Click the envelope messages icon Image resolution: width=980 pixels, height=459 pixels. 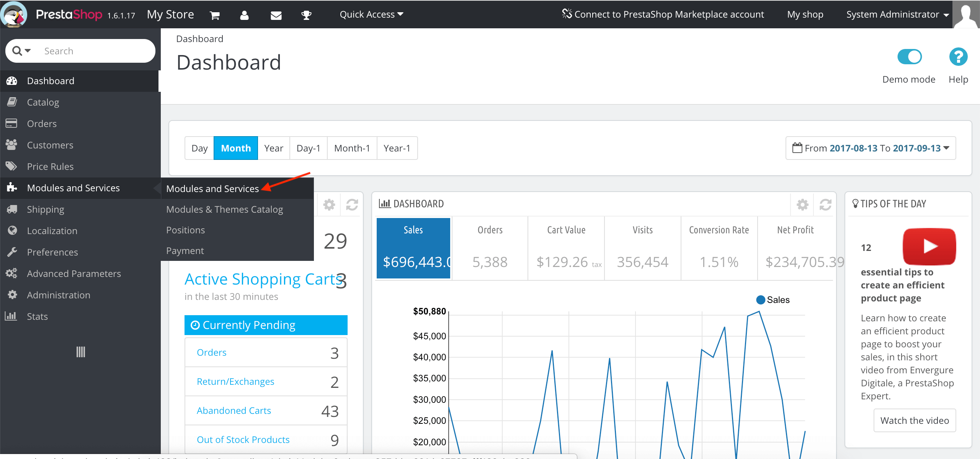[276, 15]
